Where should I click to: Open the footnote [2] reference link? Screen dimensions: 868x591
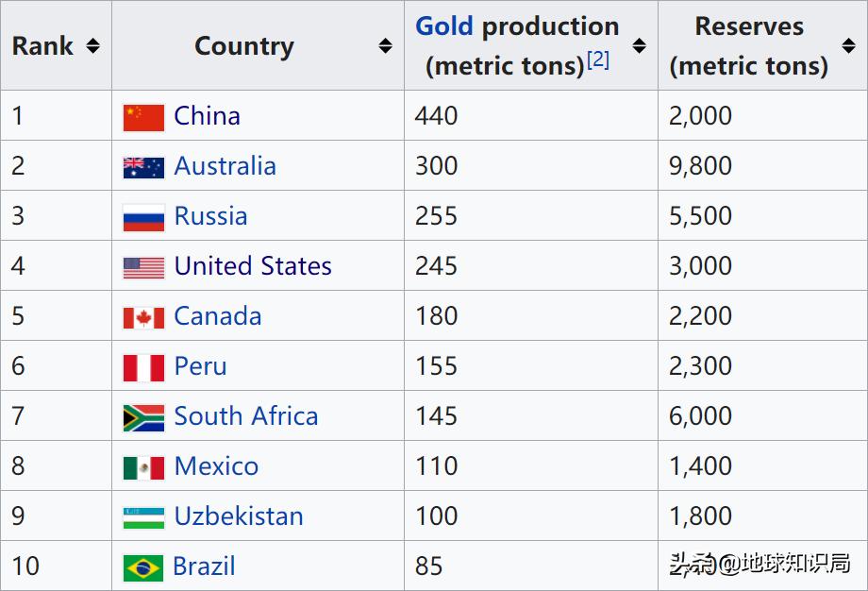pyautogui.click(x=598, y=60)
